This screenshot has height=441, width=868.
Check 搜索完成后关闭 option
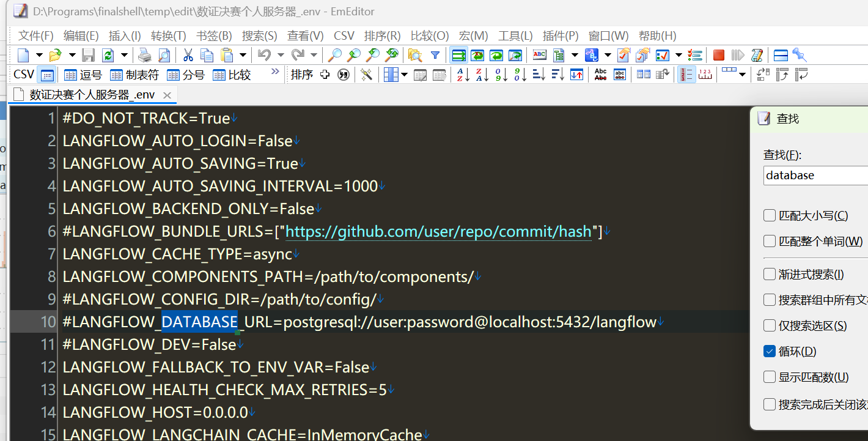[x=770, y=404]
